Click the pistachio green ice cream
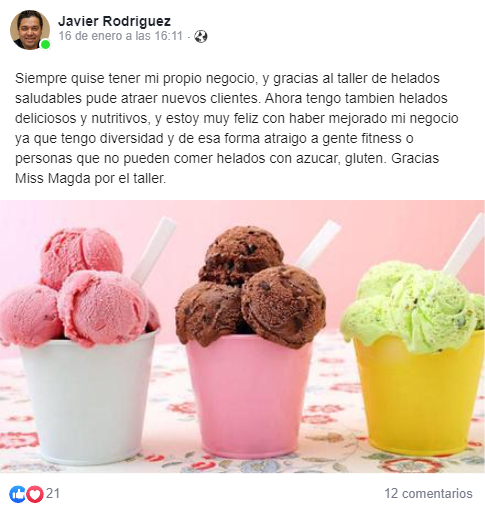 tap(413, 307)
